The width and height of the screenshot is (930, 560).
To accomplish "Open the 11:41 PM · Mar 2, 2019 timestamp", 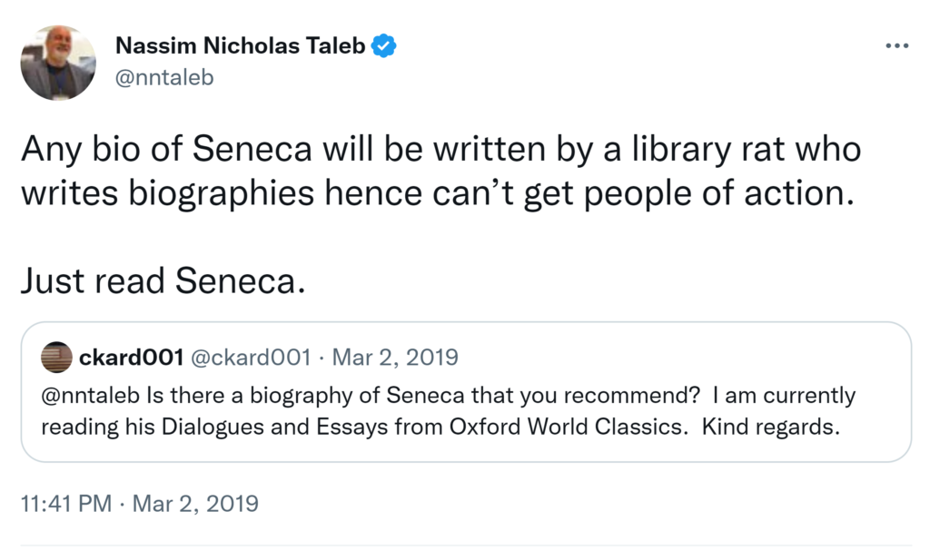I will coord(139,503).
